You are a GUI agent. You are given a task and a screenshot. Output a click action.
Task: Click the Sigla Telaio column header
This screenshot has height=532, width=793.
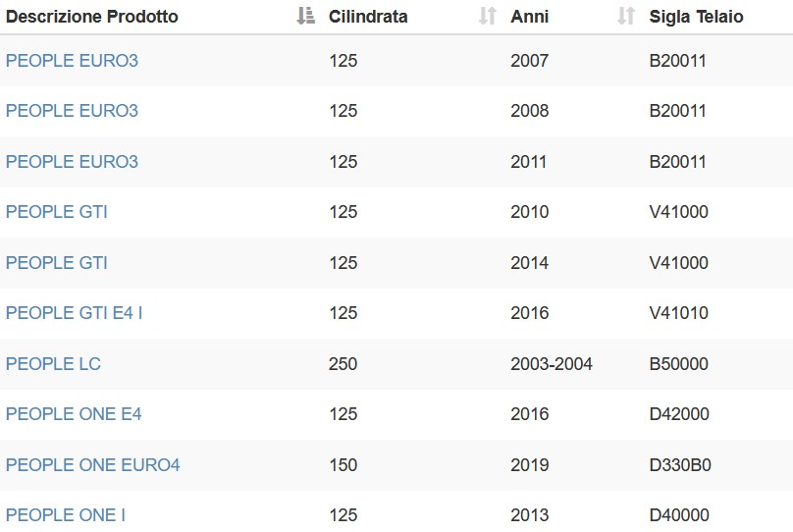pos(697,16)
